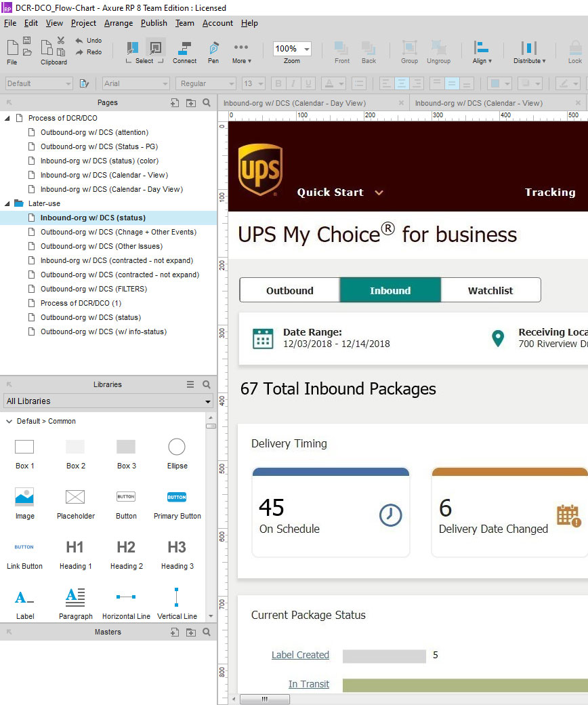Open the Publish menu
The image size is (588, 705).
click(x=154, y=23)
